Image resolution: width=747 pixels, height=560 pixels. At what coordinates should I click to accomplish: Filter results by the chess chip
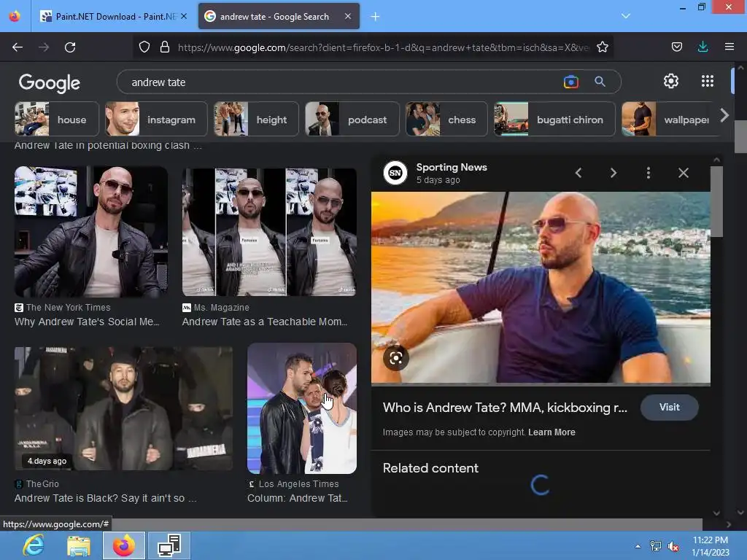point(446,119)
